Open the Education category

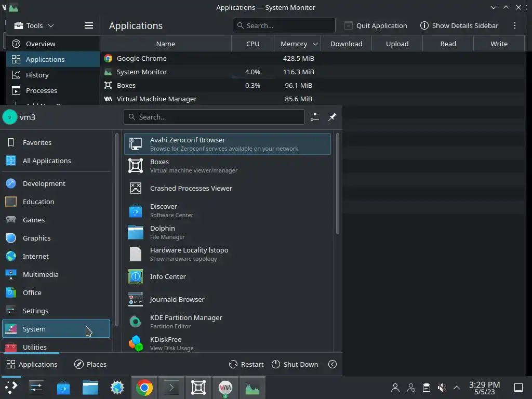56,202
